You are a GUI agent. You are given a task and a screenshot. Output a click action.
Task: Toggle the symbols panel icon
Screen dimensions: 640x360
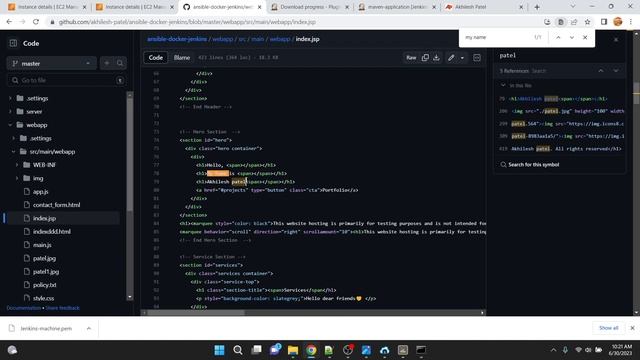(x=477, y=58)
